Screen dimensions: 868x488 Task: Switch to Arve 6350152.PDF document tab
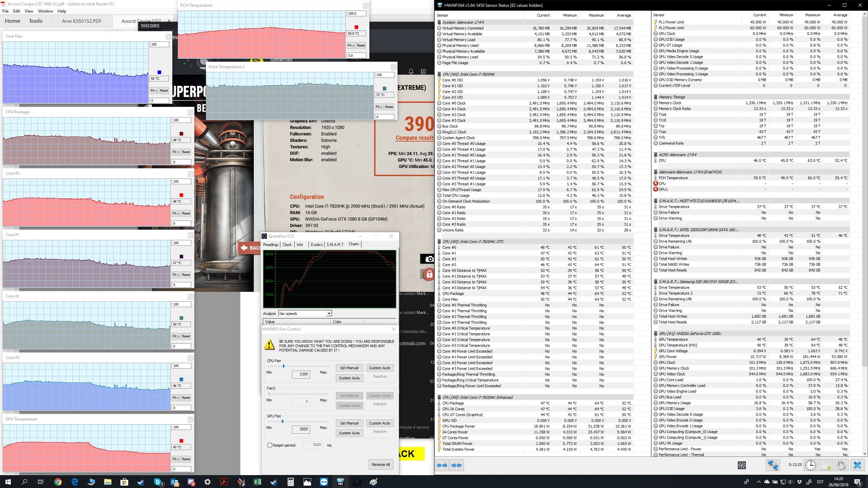82,21
